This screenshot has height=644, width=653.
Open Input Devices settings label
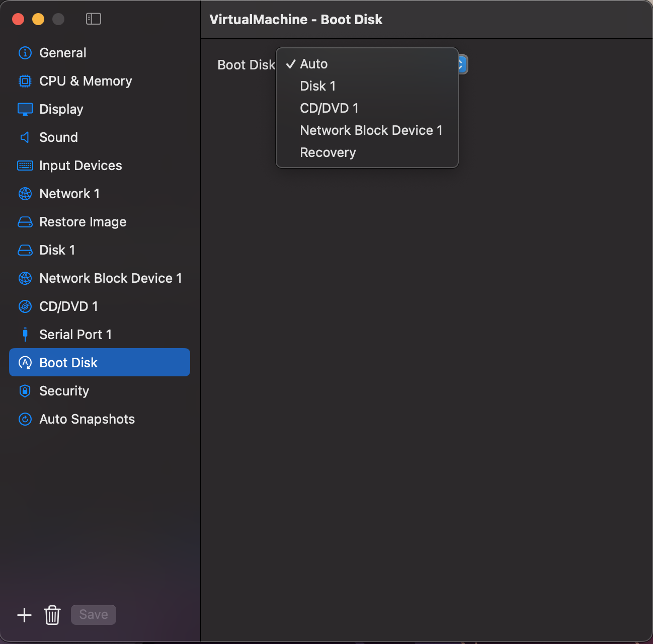click(80, 166)
